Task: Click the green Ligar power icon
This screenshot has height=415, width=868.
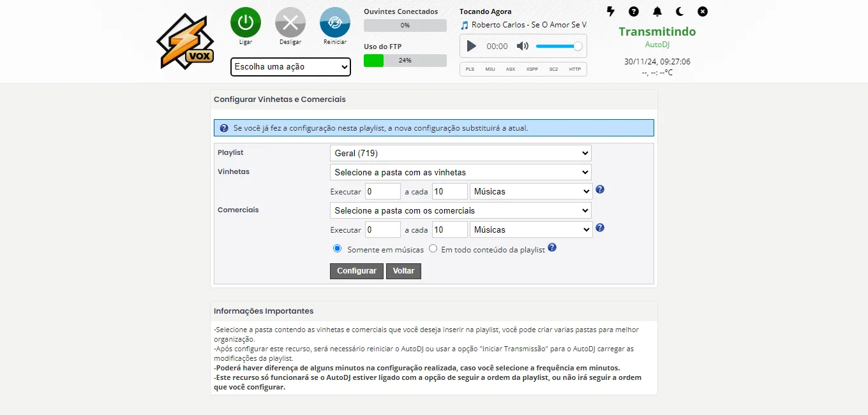Action: [x=245, y=23]
